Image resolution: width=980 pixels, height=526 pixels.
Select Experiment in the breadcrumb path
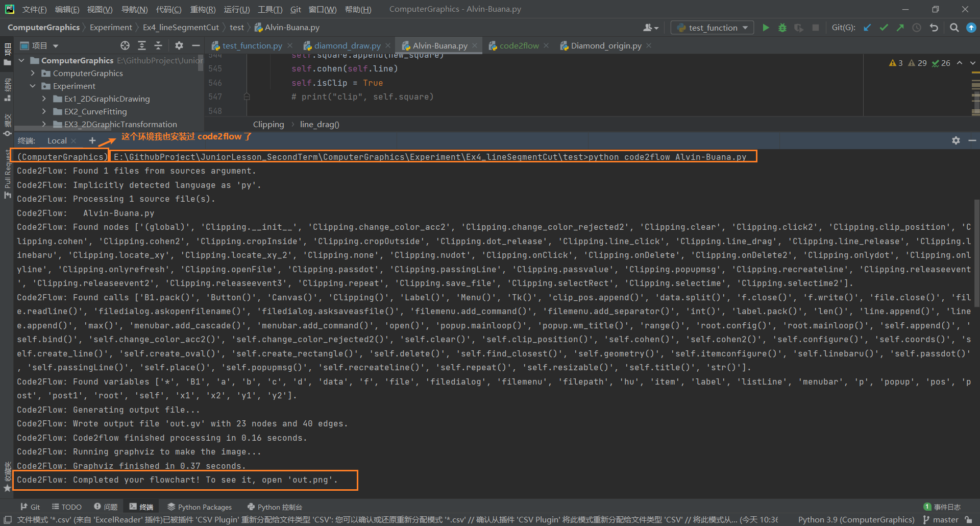click(x=111, y=28)
